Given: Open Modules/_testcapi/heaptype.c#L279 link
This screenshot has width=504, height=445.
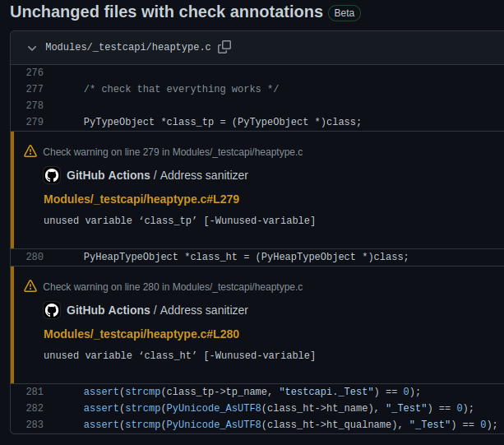Looking at the screenshot, I should [141, 199].
